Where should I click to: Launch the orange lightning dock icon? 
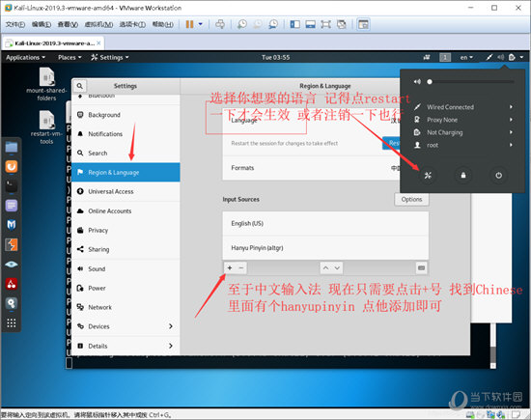click(x=12, y=244)
